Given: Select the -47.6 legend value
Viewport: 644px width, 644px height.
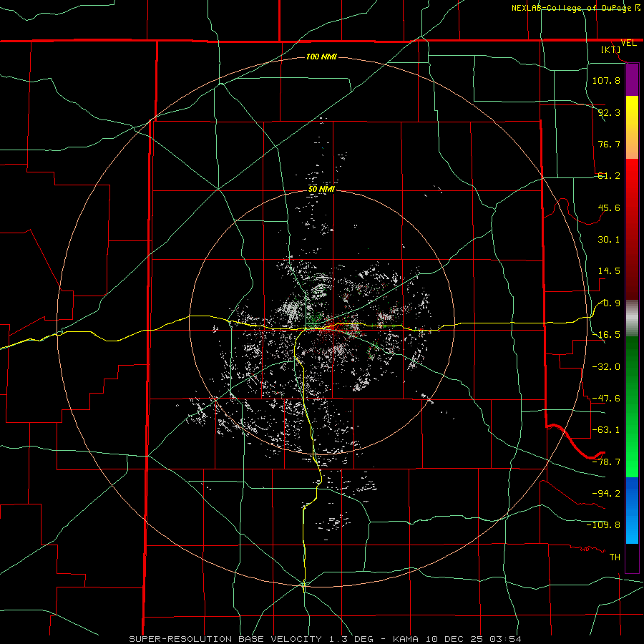Looking at the screenshot, I should (606, 399).
